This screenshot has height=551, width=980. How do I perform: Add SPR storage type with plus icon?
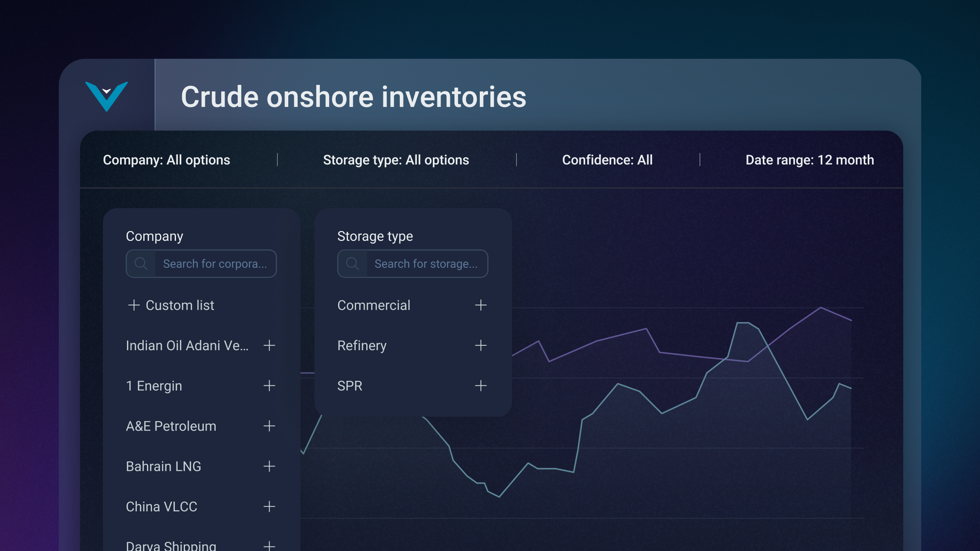(x=481, y=386)
